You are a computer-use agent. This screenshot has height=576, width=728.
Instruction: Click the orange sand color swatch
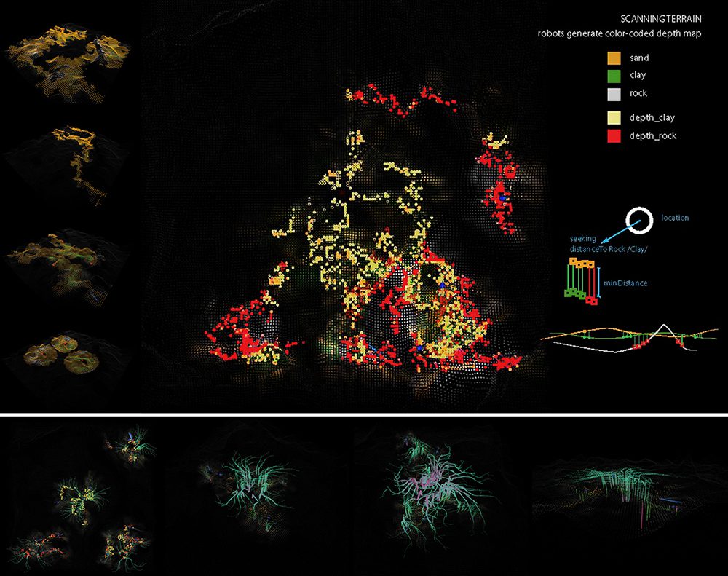tap(614, 58)
